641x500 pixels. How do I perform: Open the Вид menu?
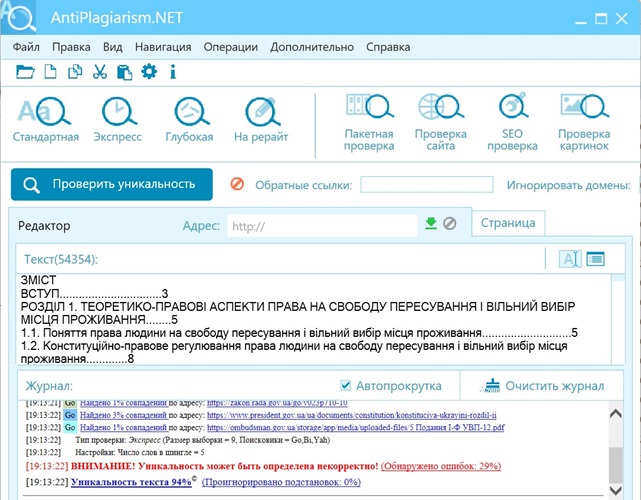pos(113,47)
